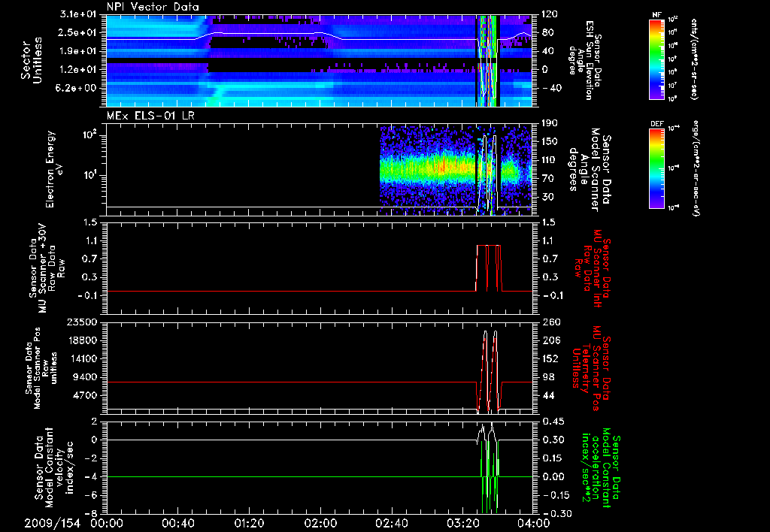This screenshot has height=532, width=770.
Task: Click the 02:00 time axis label
Action: click(320, 523)
